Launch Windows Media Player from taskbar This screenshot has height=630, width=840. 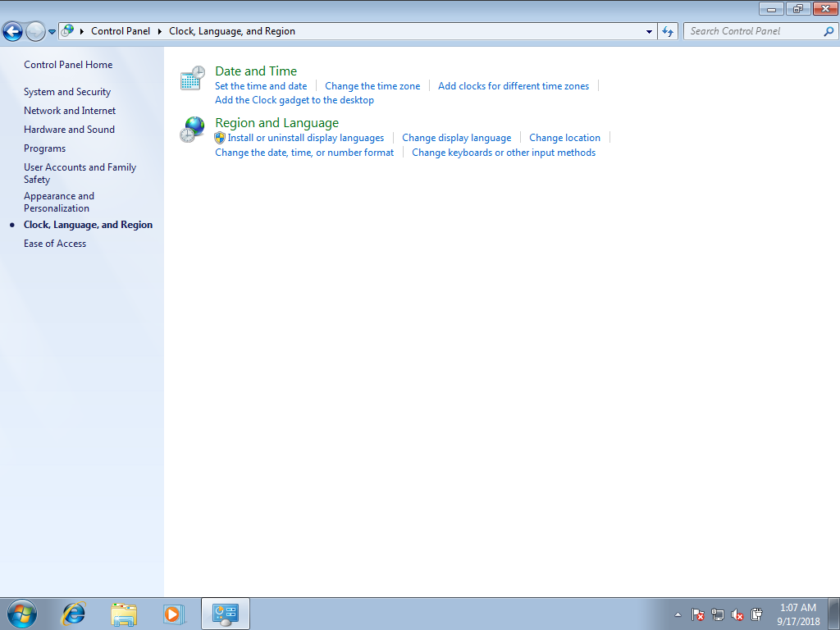(x=174, y=614)
